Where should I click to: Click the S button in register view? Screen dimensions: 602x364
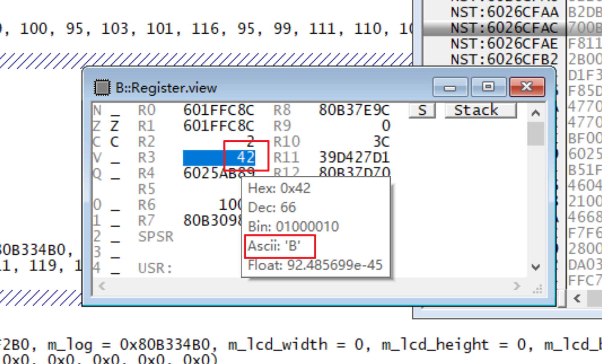(422, 110)
